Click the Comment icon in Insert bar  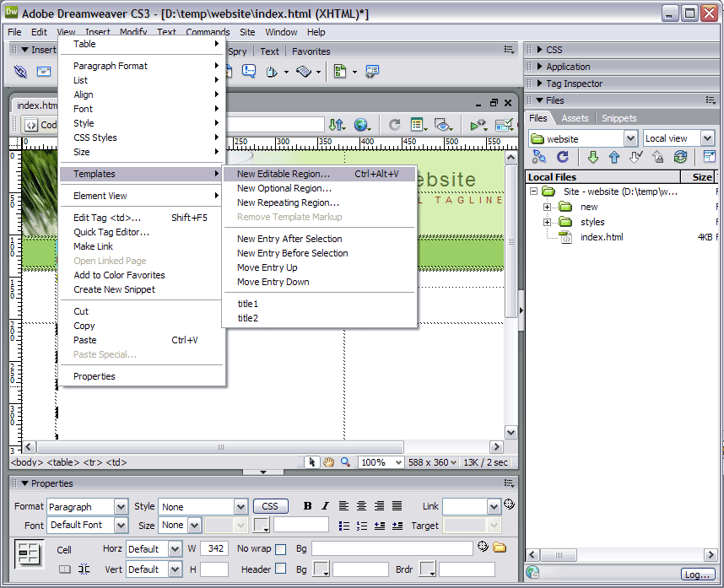click(x=249, y=71)
